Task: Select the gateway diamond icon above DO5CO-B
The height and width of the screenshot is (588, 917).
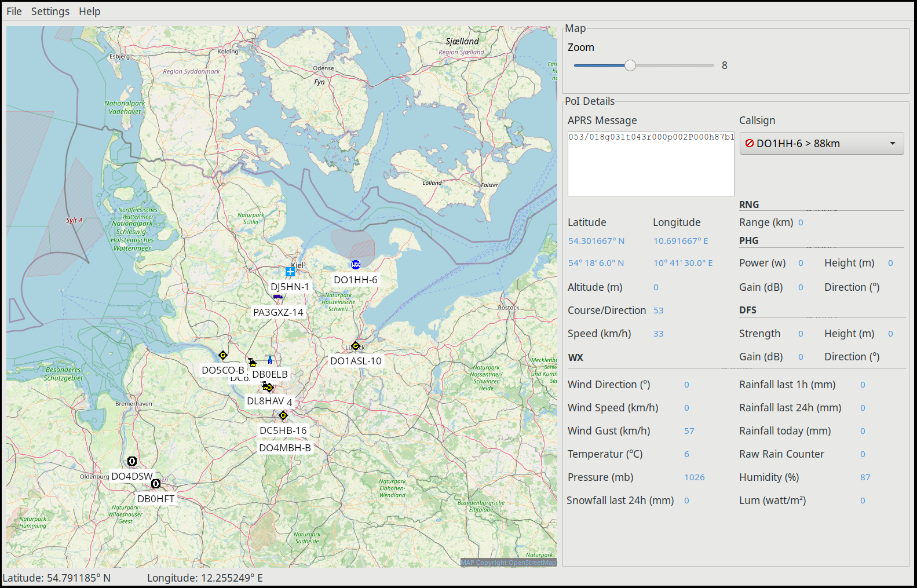Action: pyautogui.click(x=223, y=355)
